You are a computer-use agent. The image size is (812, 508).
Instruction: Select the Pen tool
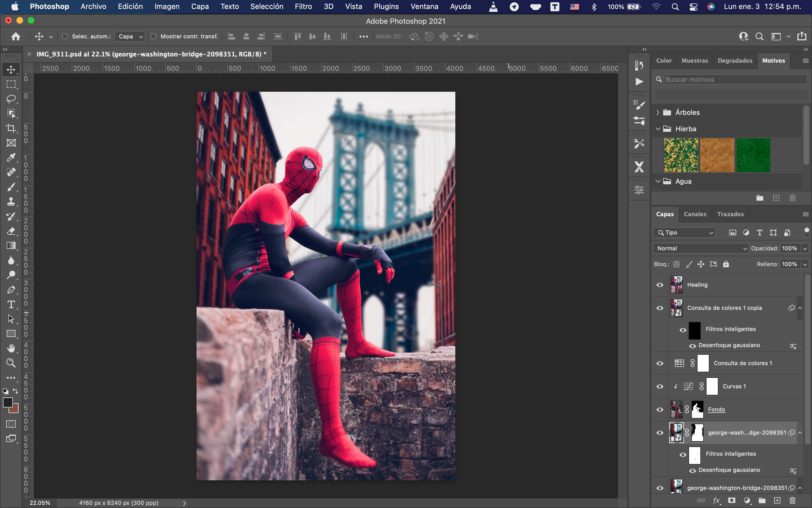[x=11, y=290]
